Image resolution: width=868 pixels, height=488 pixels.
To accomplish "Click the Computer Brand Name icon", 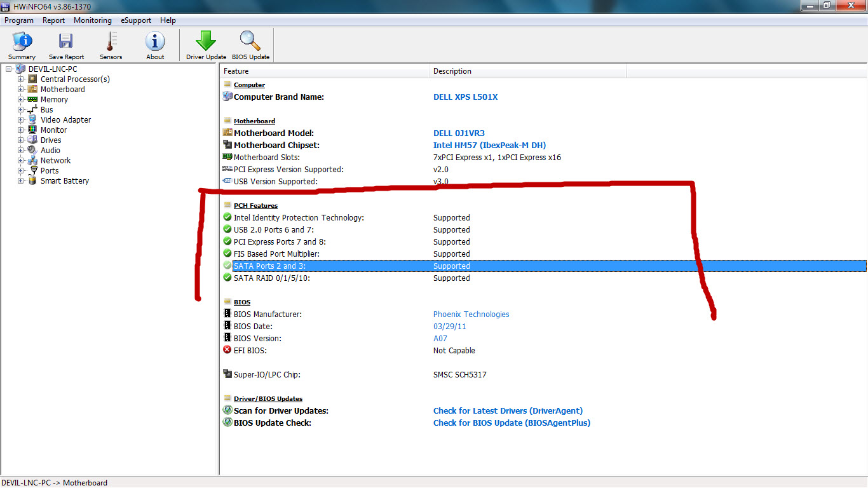I will coord(227,97).
